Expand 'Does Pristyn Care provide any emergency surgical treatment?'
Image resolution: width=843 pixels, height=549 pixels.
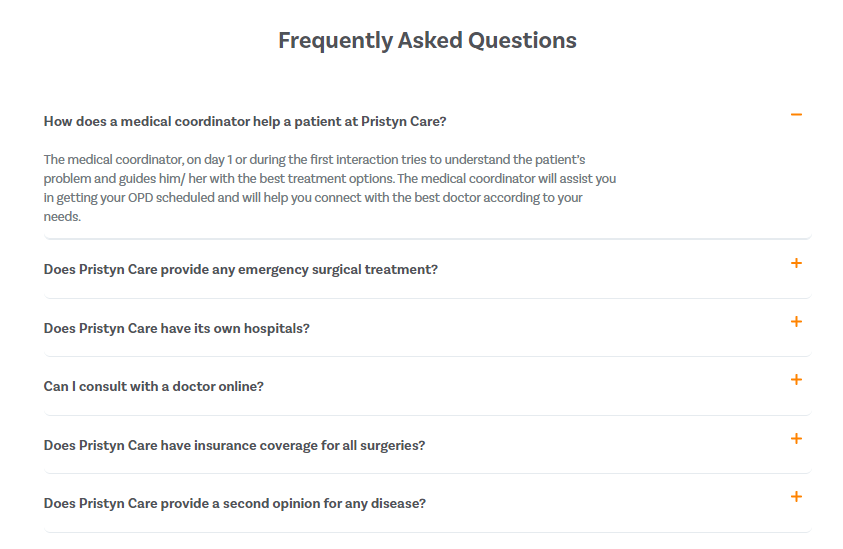[x=240, y=269]
